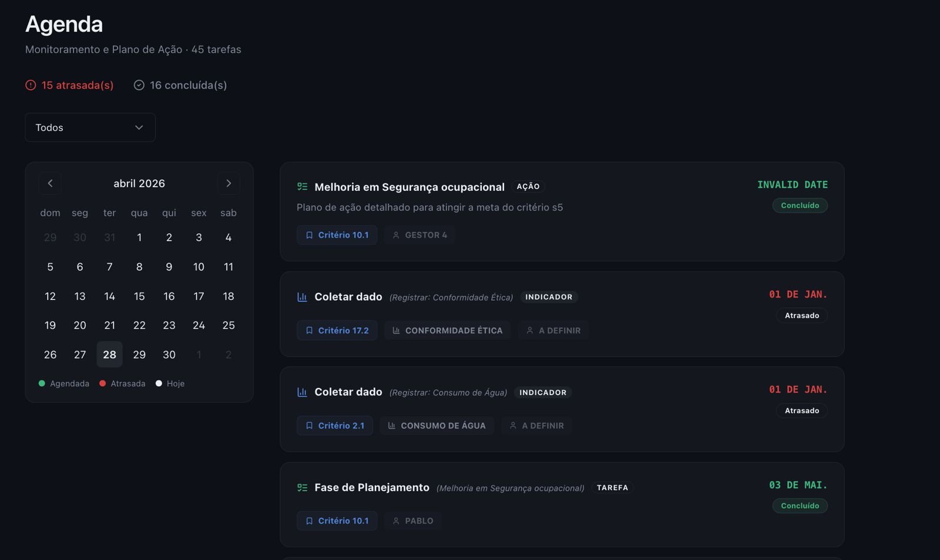Click the Critério 2.1 tag
Image resolution: width=940 pixels, height=560 pixels.
click(335, 426)
